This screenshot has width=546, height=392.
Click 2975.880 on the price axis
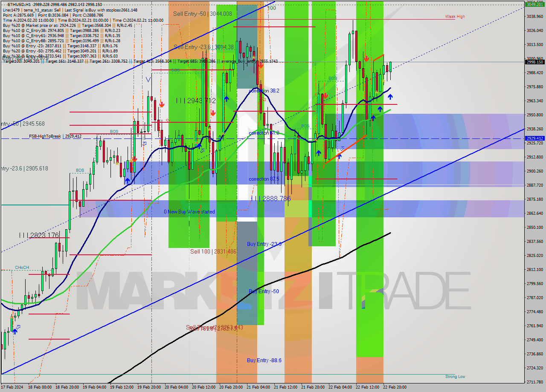[x=535, y=87]
